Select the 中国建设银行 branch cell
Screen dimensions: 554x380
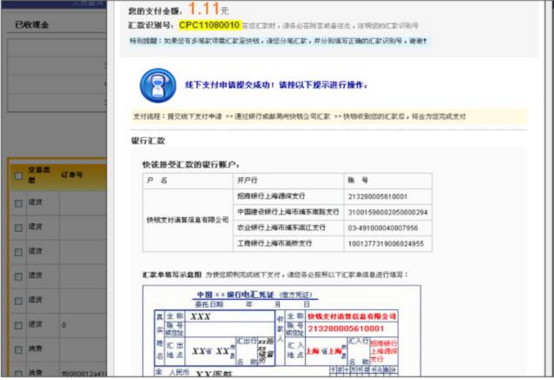click(x=288, y=212)
